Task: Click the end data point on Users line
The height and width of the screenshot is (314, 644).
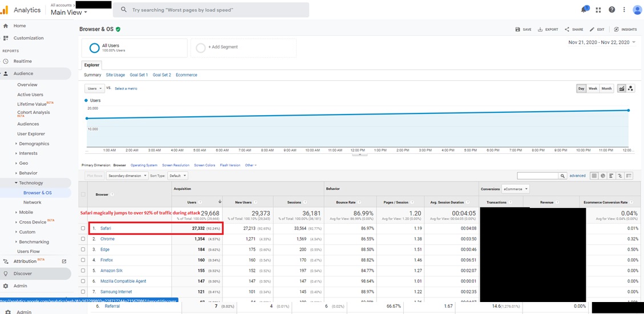Action: (629, 110)
